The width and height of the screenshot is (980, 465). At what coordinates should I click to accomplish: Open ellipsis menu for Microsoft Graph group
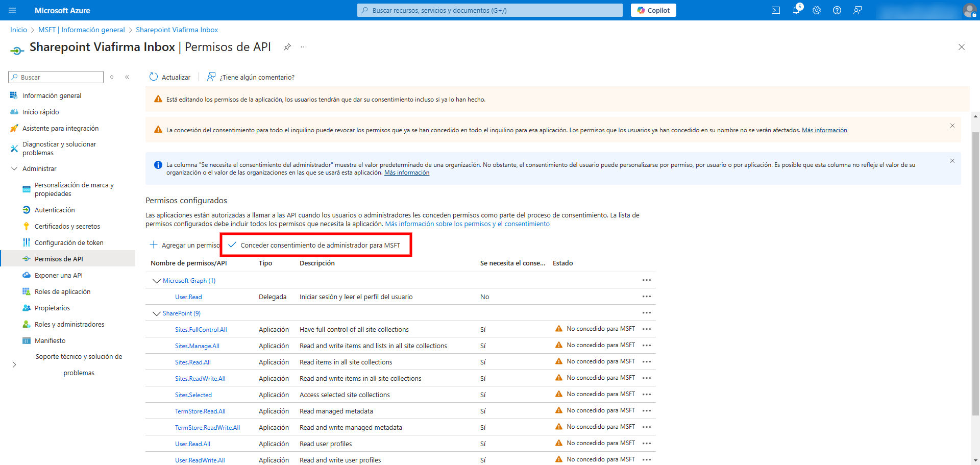pos(647,280)
